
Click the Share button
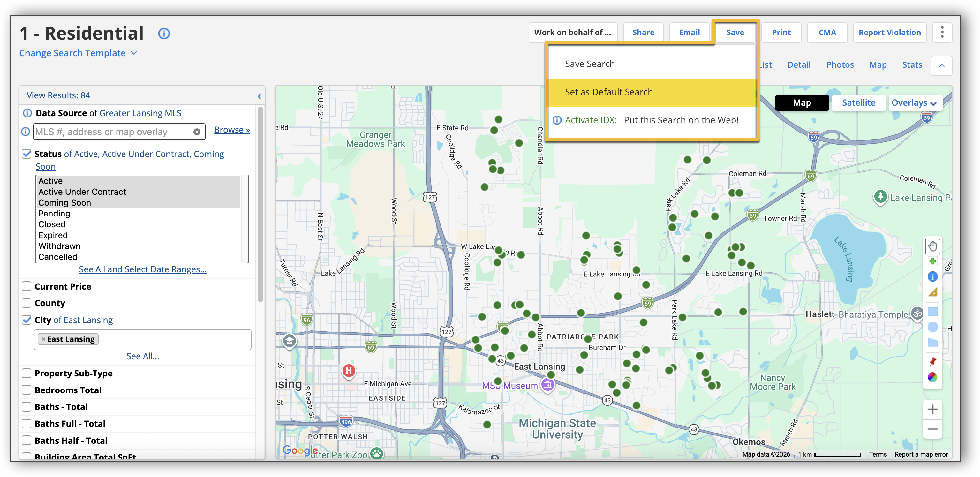(x=643, y=32)
